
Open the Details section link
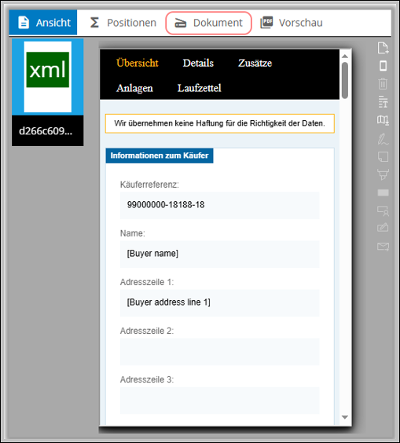point(198,63)
